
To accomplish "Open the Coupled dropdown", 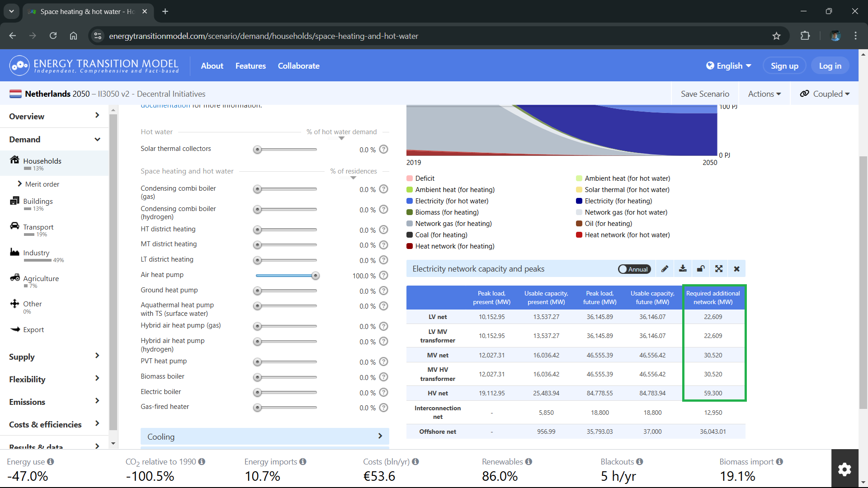I will click(x=825, y=94).
